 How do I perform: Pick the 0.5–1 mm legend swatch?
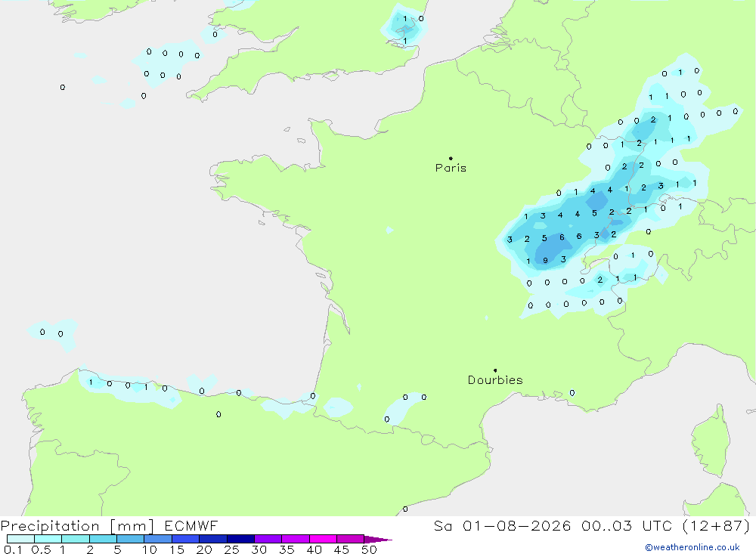coord(48,539)
